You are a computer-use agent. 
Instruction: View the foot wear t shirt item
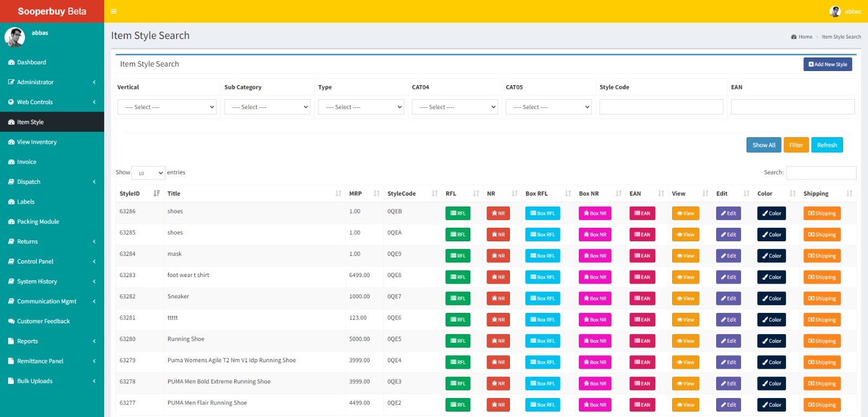tap(685, 277)
